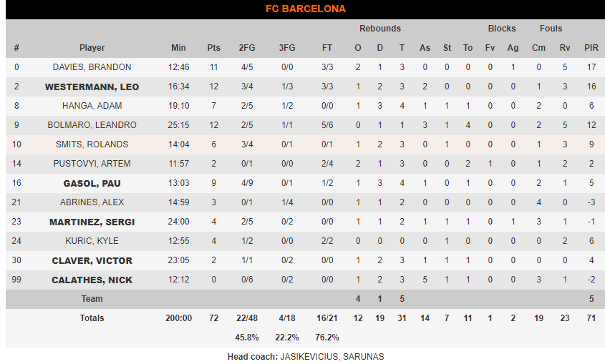Click the Rebounds group header
The width and height of the screenshot is (605, 364).
pos(380,29)
